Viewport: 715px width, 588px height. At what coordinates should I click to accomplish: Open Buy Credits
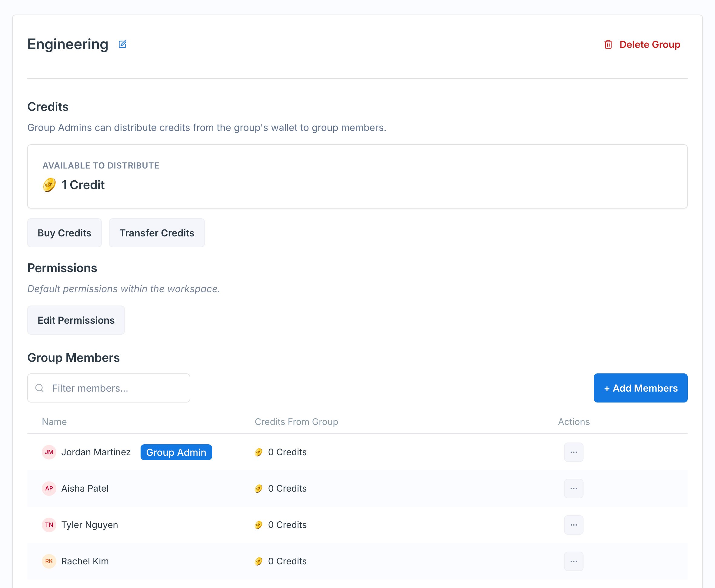click(64, 233)
